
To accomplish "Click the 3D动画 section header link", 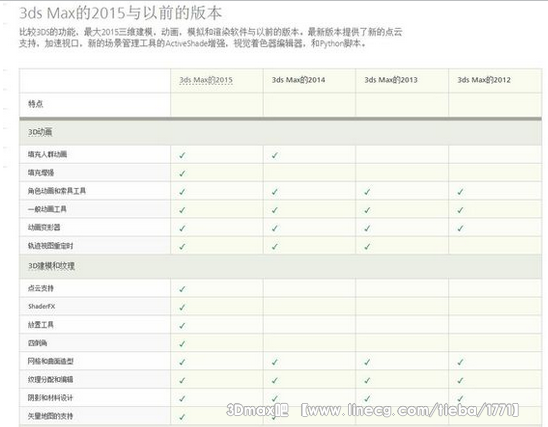I will click(40, 132).
